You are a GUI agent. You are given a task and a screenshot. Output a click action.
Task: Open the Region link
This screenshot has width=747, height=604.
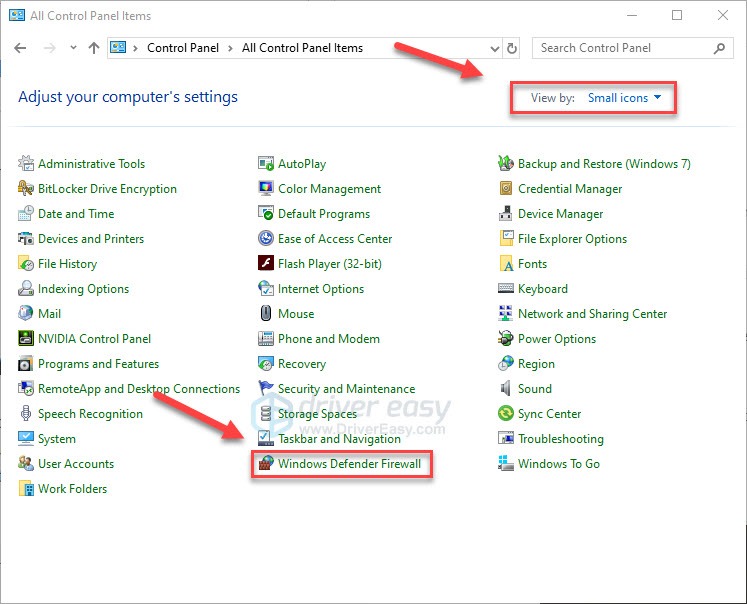click(536, 364)
